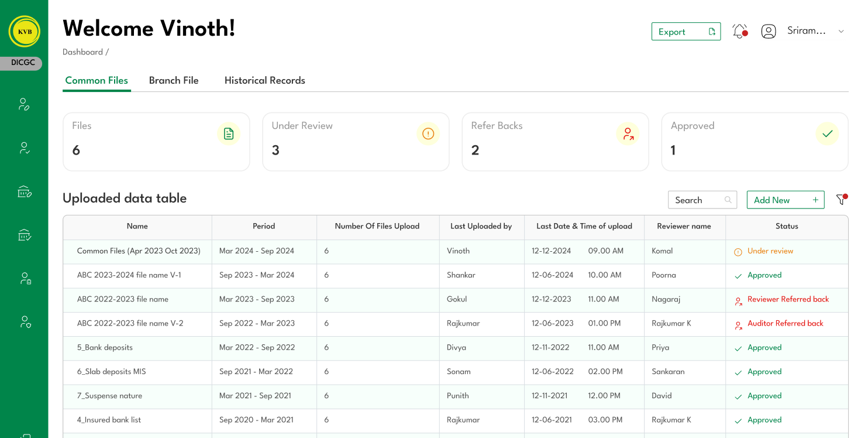The height and width of the screenshot is (438, 868).
Task: Click the Last Uploaded by header
Action: (481, 227)
